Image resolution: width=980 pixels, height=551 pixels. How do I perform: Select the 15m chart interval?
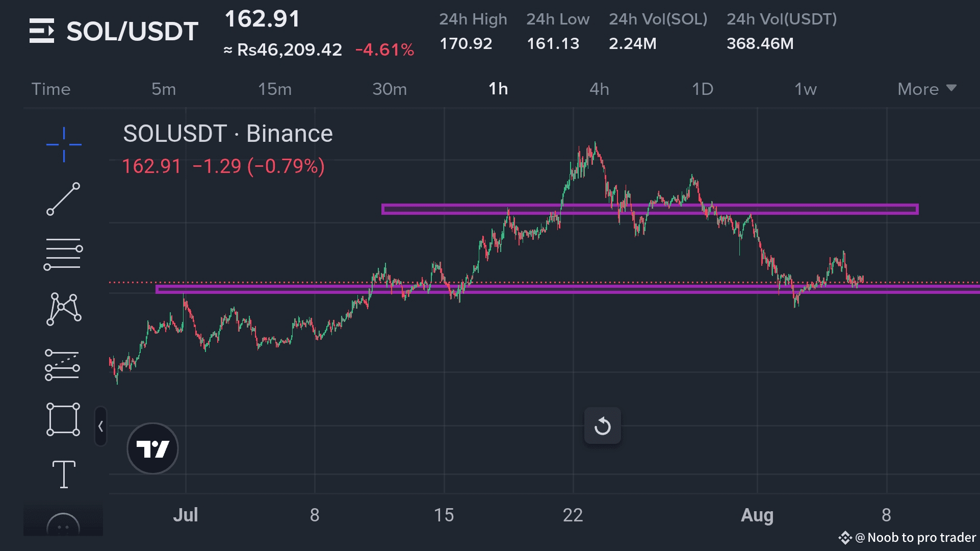click(274, 89)
